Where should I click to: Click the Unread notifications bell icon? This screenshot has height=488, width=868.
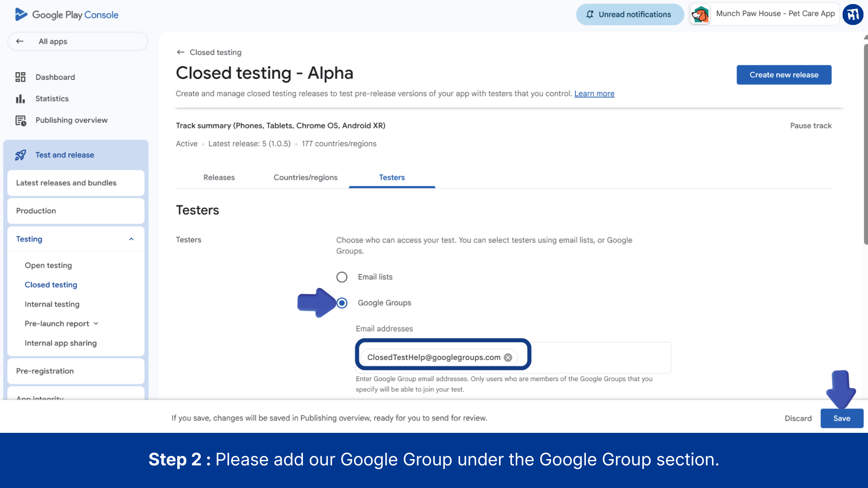[590, 14]
